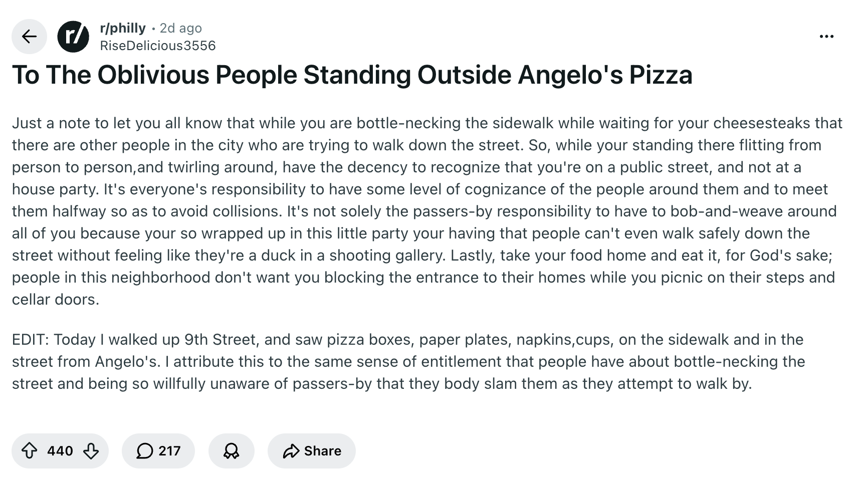Click the Share button label
This screenshot has width=868, height=479.
pos(322,451)
